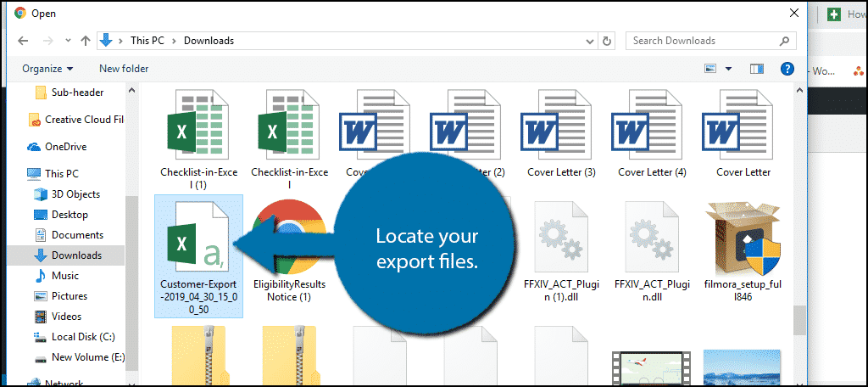
Task: Open New Volume (E:) in sidebar
Action: point(79,357)
